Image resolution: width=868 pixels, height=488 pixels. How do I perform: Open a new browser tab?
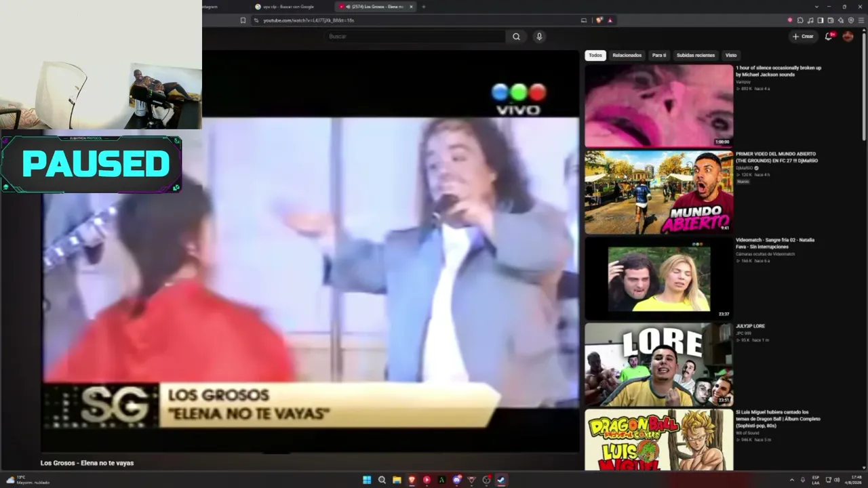424,7
